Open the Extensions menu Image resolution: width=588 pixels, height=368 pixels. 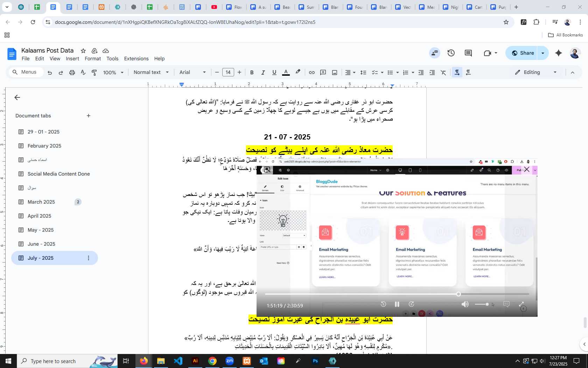pos(136,59)
